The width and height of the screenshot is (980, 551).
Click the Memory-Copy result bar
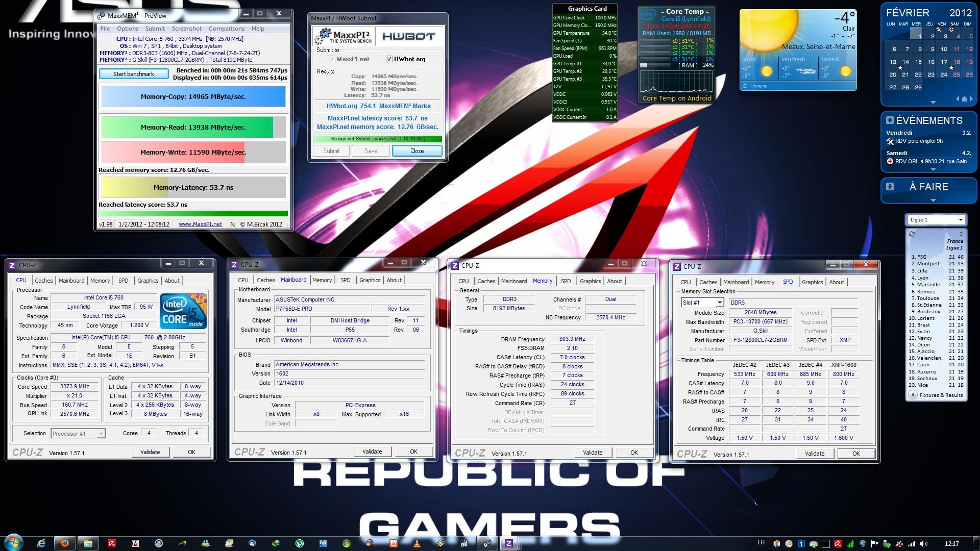coord(193,96)
